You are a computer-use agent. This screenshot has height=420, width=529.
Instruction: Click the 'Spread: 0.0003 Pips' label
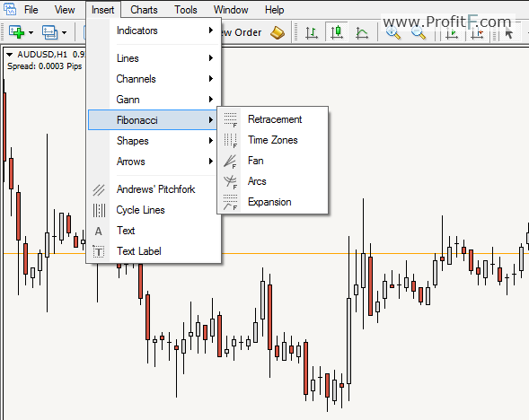(x=45, y=66)
